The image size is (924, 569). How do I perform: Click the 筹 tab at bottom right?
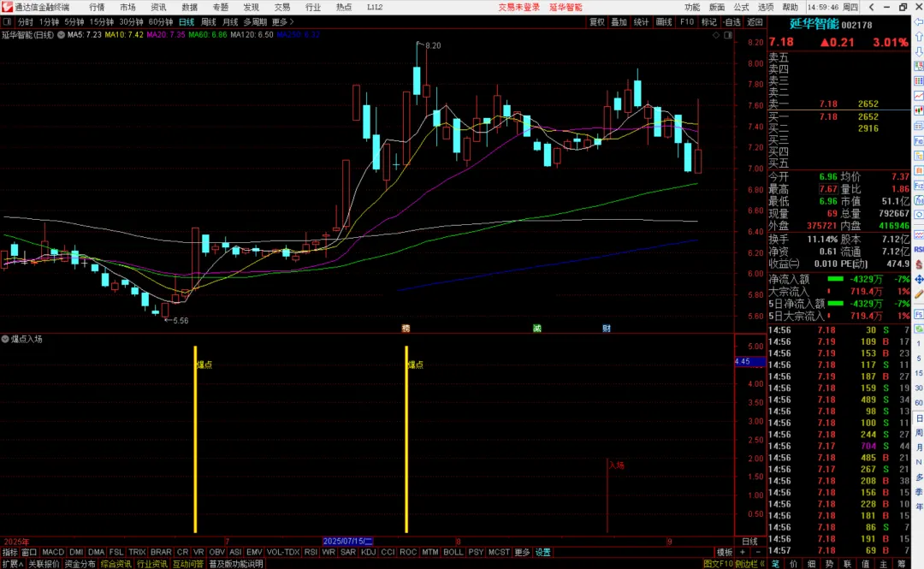point(901,564)
